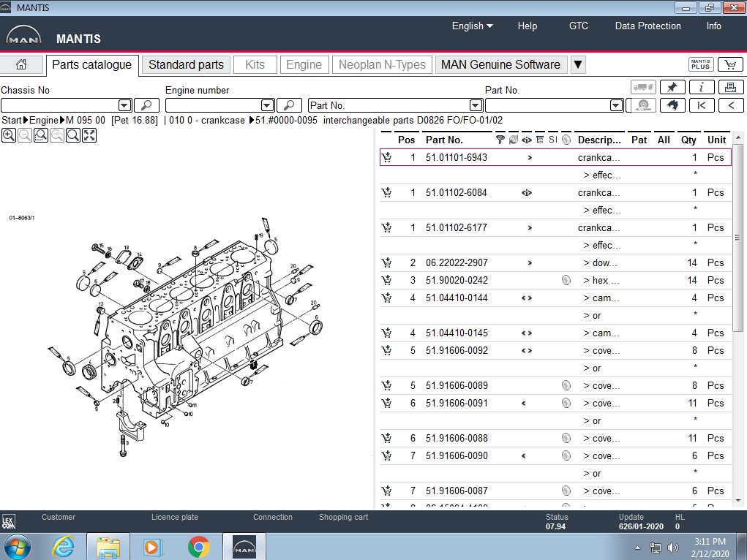Click the home icon button
The width and height of the screenshot is (747, 560).
click(21, 64)
